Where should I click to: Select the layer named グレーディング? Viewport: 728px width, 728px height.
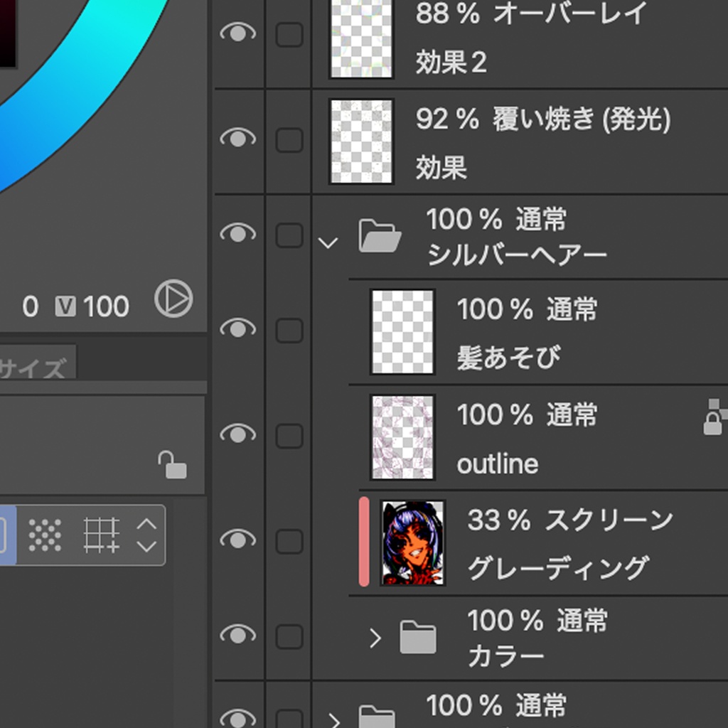coord(558,568)
